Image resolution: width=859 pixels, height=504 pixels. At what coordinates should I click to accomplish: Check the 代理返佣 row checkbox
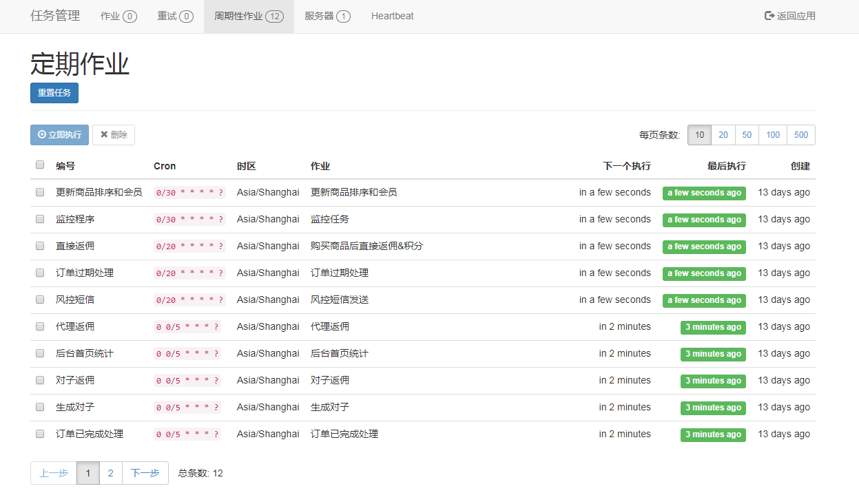[x=40, y=326]
